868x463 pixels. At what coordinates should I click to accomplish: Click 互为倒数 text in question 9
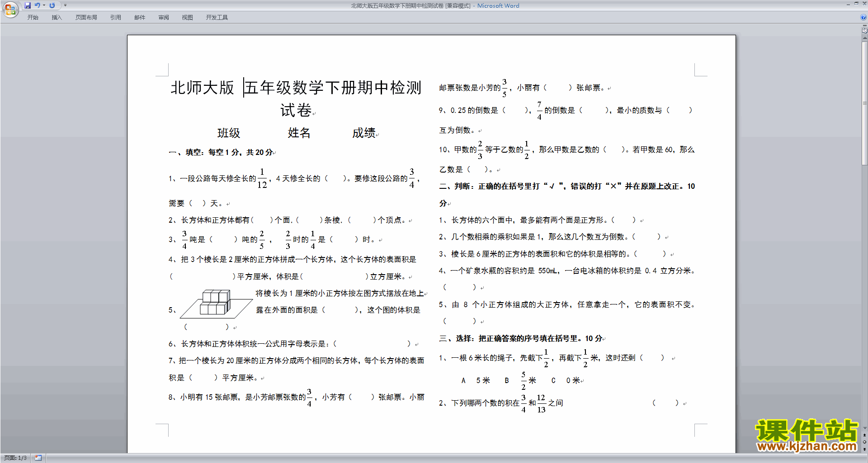point(457,130)
